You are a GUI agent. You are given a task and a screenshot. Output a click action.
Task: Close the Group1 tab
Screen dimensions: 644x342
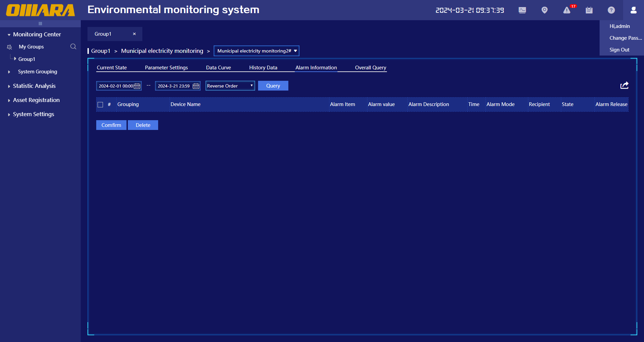pyautogui.click(x=134, y=34)
